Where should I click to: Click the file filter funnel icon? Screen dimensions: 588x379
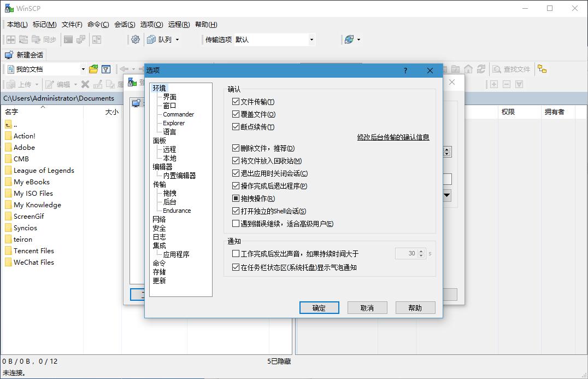106,69
